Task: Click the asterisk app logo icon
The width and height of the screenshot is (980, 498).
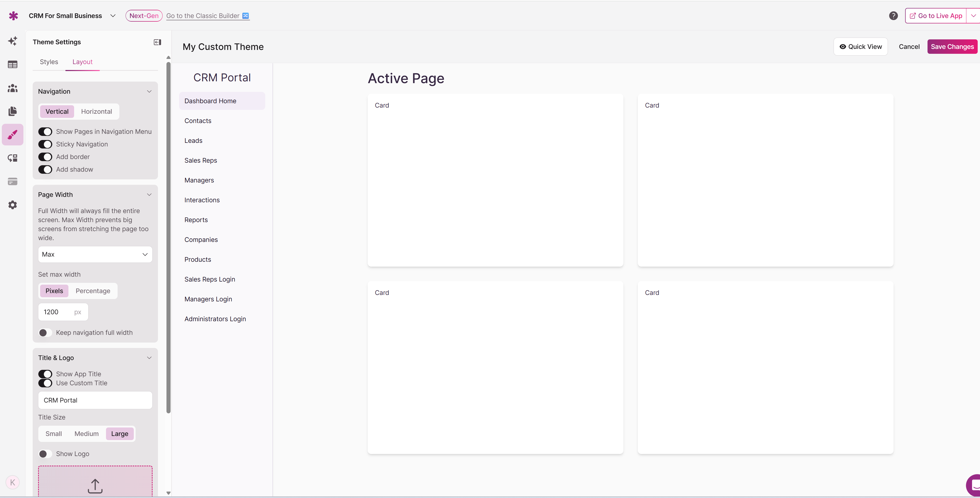Action: click(13, 16)
